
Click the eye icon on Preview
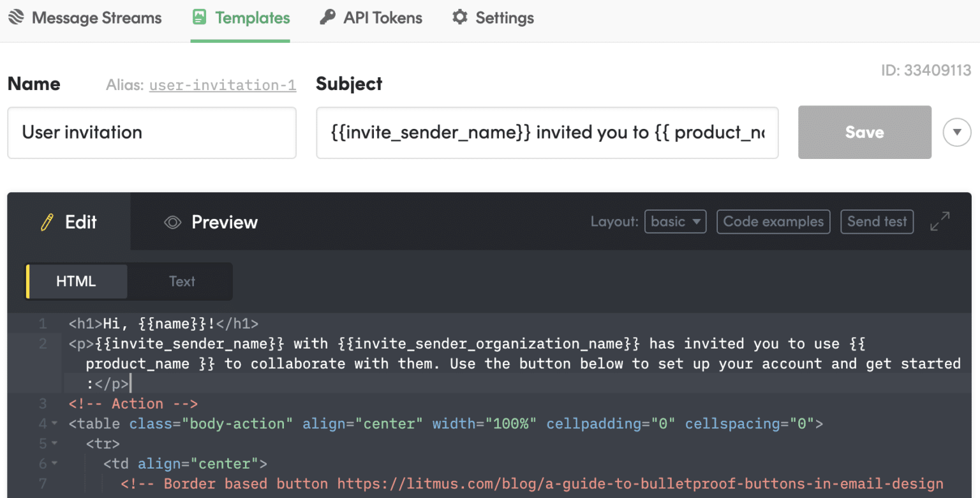(x=172, y=222)
